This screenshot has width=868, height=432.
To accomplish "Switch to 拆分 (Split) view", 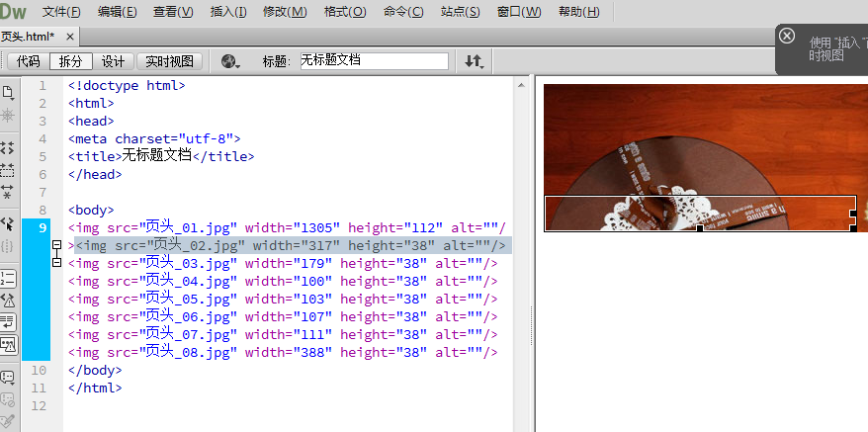I will pyautogui.click(x=70, y=61).
